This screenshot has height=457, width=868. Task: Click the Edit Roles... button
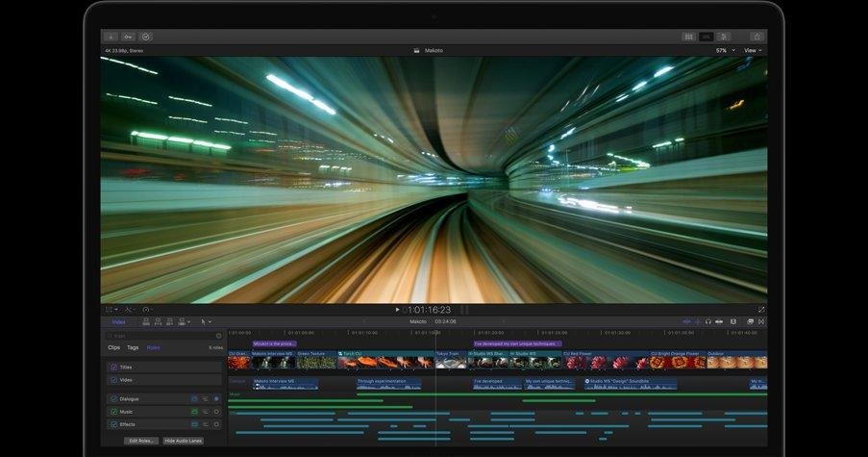pos(141,441)
